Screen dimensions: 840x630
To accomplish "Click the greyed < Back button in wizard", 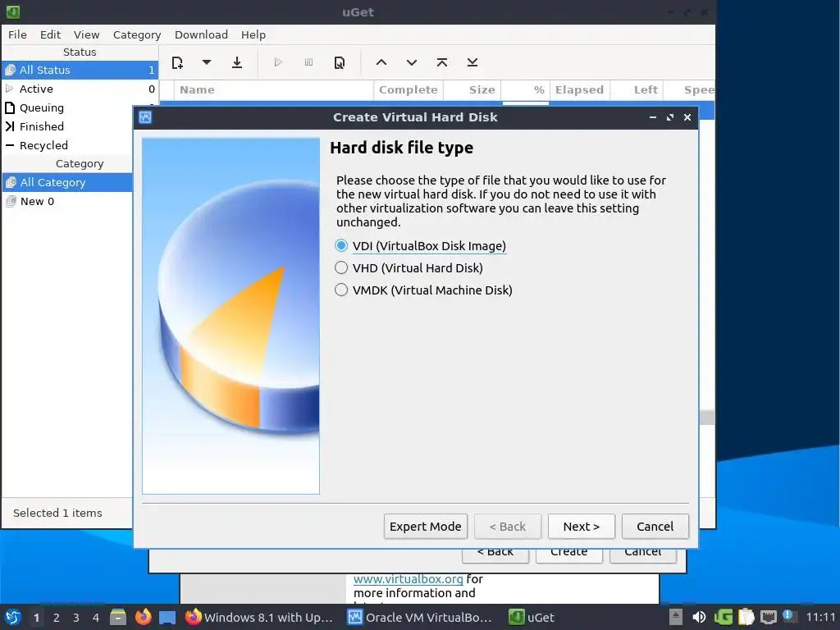I will pos(507,527).
